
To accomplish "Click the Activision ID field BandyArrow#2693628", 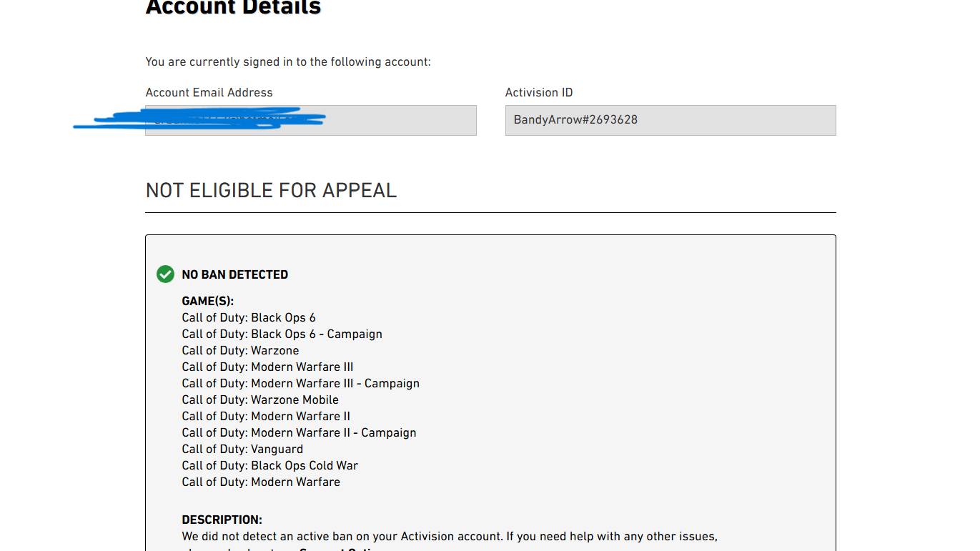I will [x=670, y=120].
